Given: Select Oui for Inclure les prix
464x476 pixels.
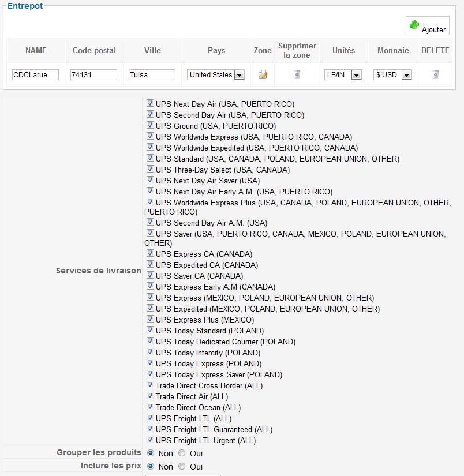Looking at the screenshot, I should point(182,466).
